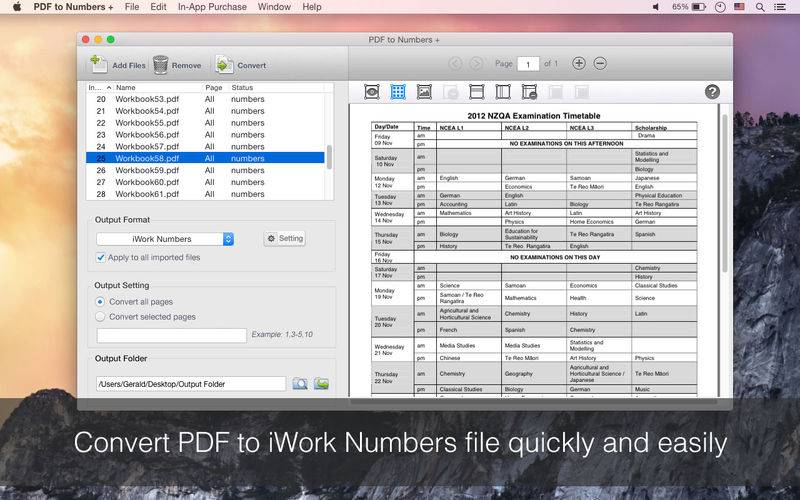Open the In-App Purchase menu
Viewport: 800px width, 500px height.
(x=212, y=7)
